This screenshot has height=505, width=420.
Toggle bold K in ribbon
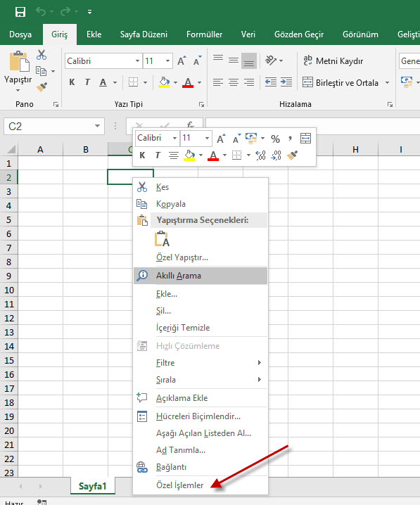(72, 82)
